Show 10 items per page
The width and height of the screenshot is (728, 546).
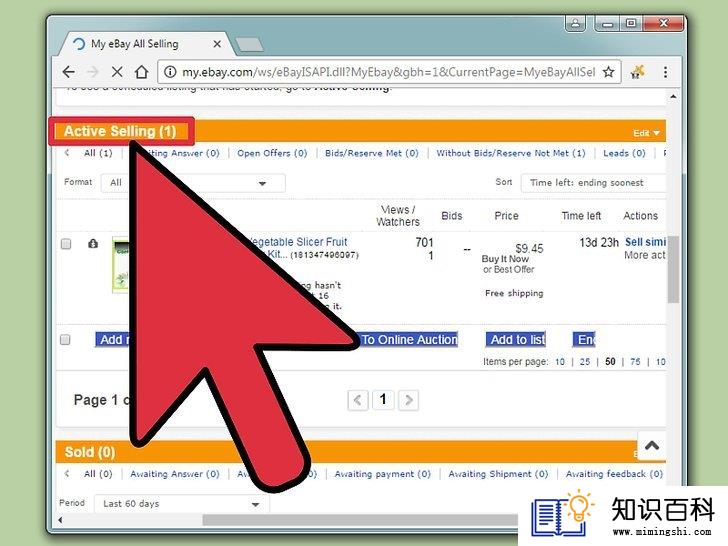pyautogui.click(x=560, y=362)
